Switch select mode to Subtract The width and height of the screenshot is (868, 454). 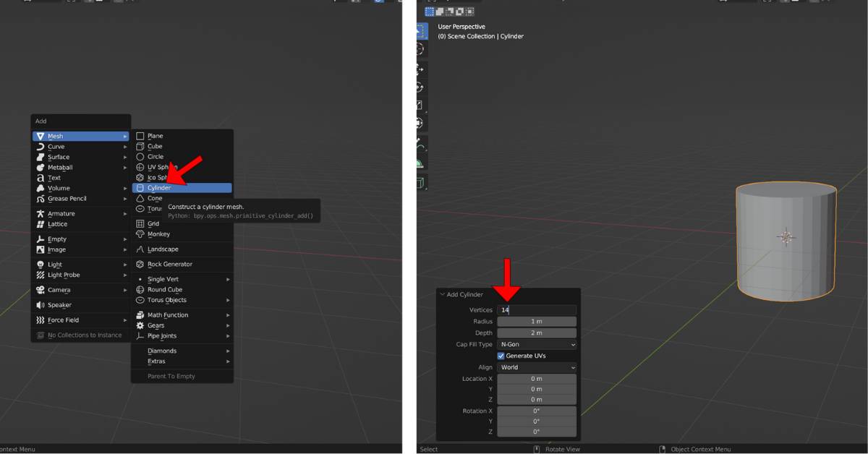click(x=449, y=12)
